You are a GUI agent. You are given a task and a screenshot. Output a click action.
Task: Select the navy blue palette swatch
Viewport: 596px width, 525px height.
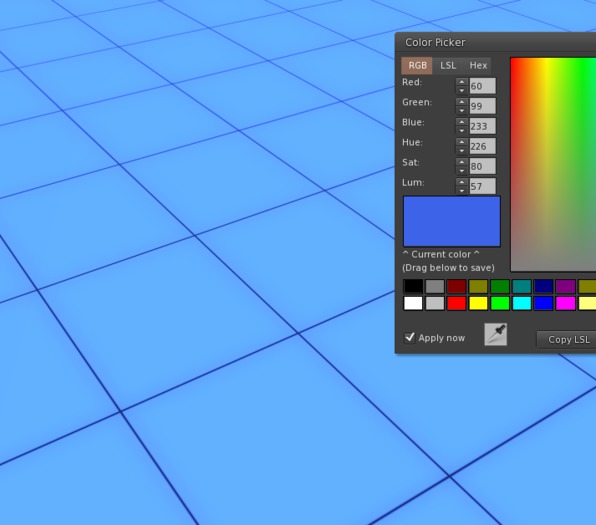(544, 286)
